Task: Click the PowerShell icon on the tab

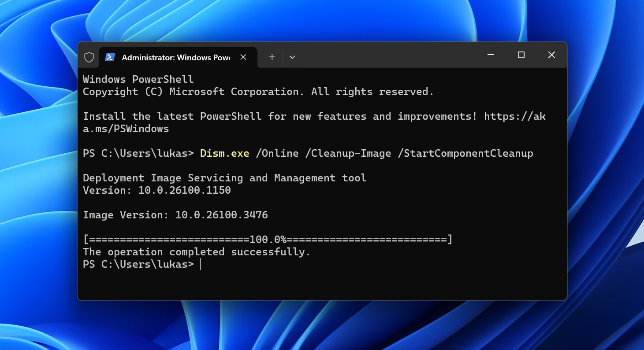Action: pyautogui.click(x=110, y=57)
